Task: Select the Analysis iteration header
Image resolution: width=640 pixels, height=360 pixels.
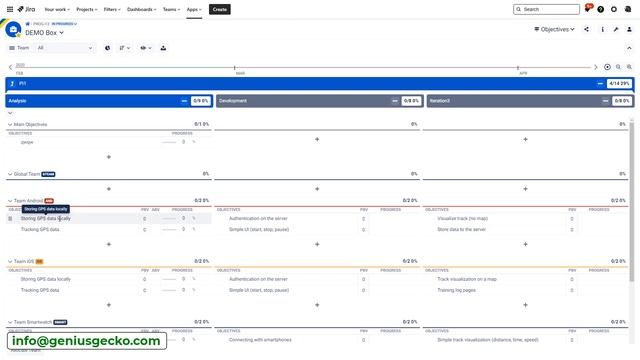Action: [x=109, y=101]
